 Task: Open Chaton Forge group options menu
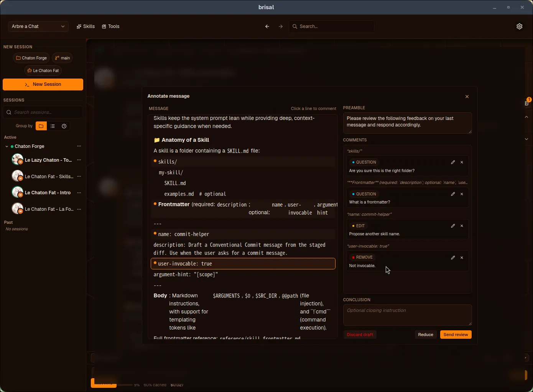79,146
